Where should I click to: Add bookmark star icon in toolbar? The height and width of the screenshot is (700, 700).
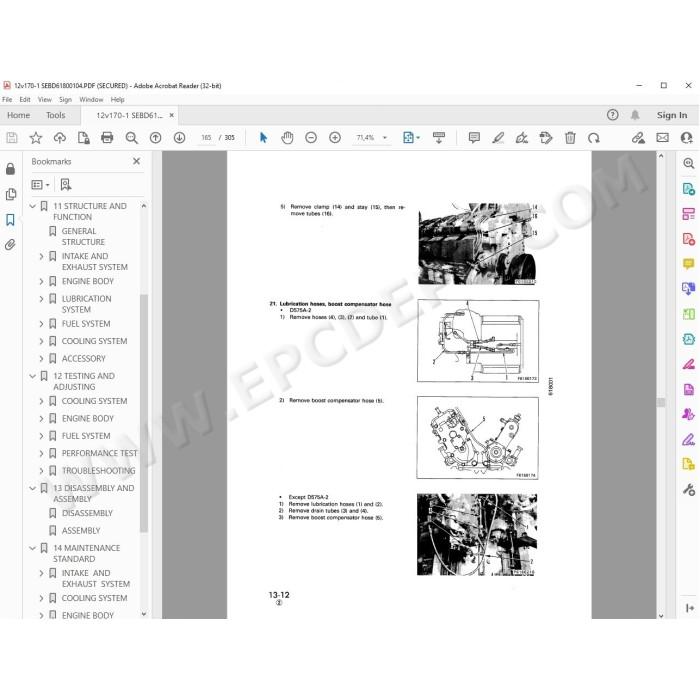(36, 138)
